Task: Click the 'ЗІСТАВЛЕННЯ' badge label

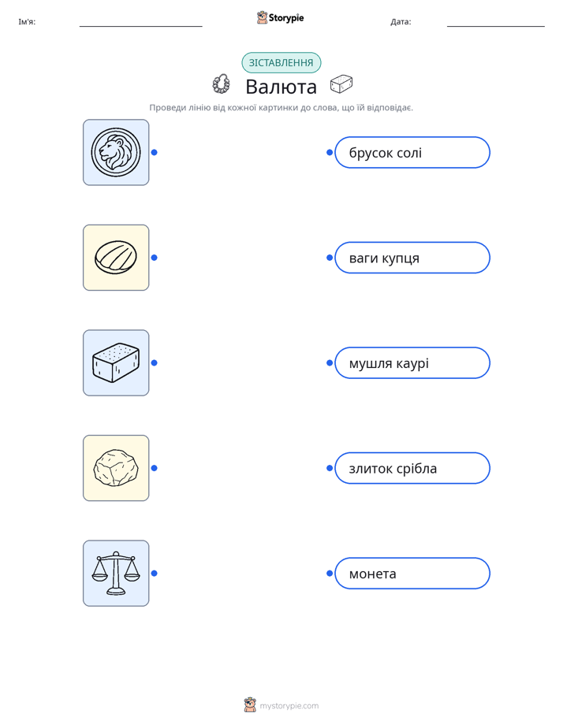Action: pyautogui.click(x=281, y=63)
